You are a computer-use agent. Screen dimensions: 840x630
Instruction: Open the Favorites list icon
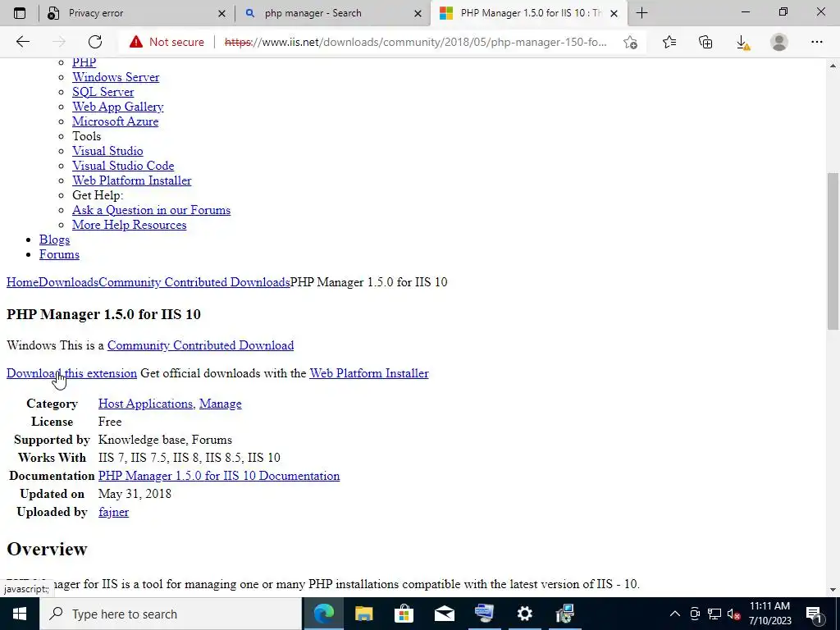(669, 42)
